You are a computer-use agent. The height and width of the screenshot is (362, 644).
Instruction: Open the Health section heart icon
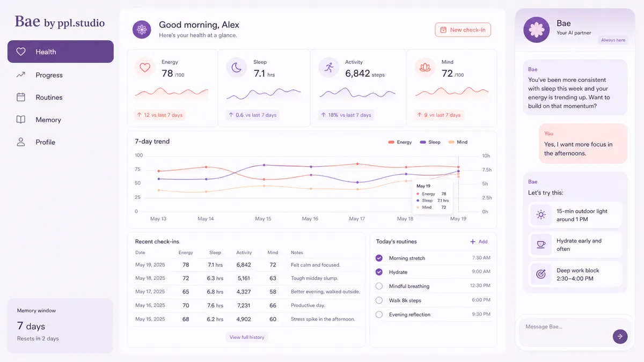[x=21, y=52]
